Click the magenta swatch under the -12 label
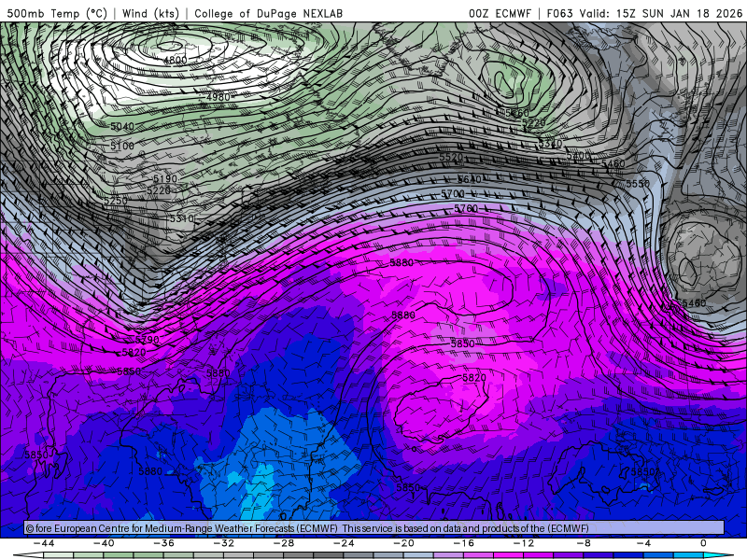Image resolution: width=747 pixels, height=560 pixels. tap(509, 556)
